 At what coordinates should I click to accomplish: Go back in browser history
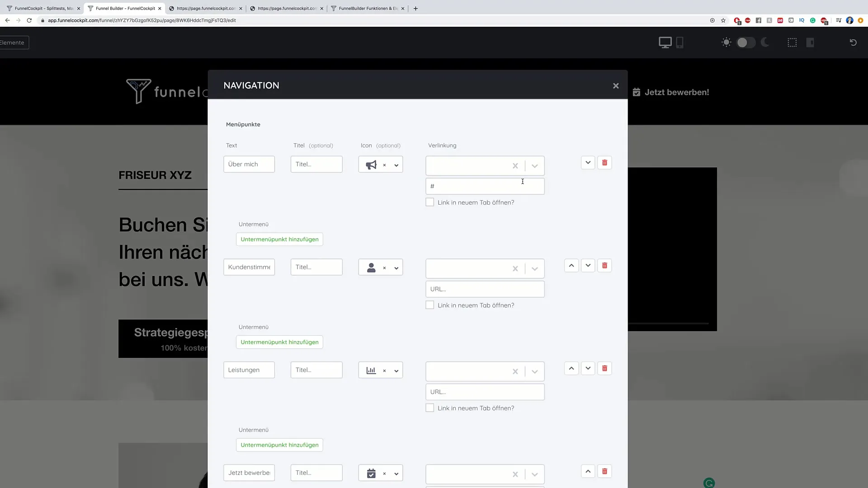(x=7, y=20)
